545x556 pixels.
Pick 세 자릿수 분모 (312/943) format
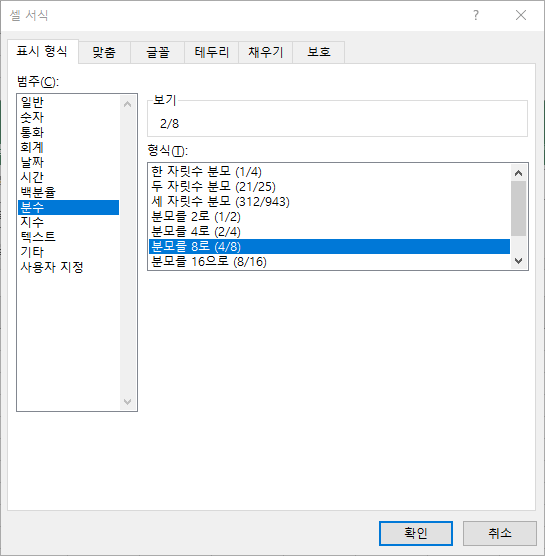click(x=329, y=201)
